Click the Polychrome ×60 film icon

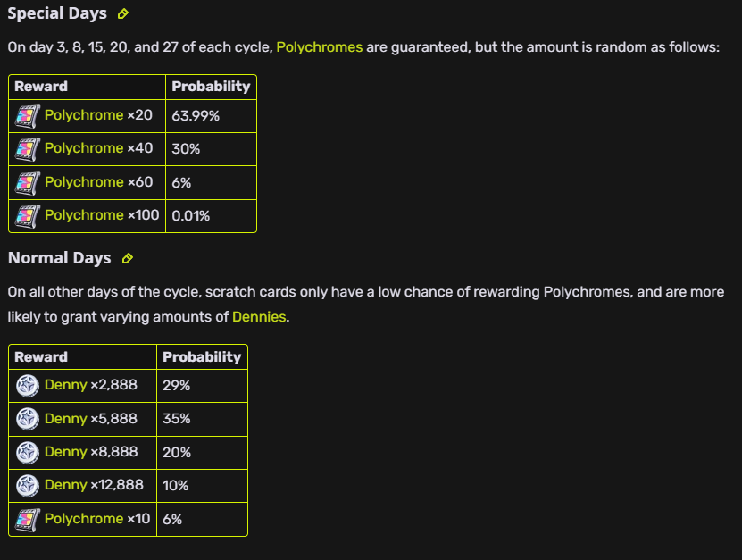coord(28,183)
